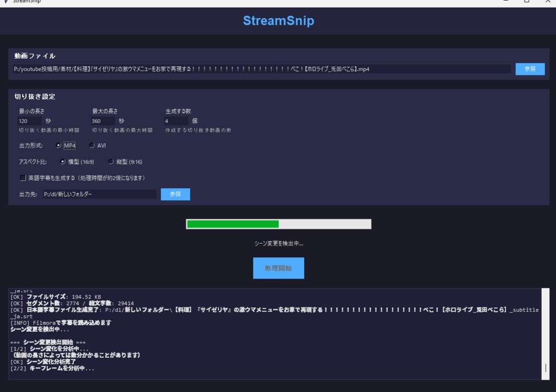Click the green progress bar
This screenshot has height=392, width=556.
232,224
